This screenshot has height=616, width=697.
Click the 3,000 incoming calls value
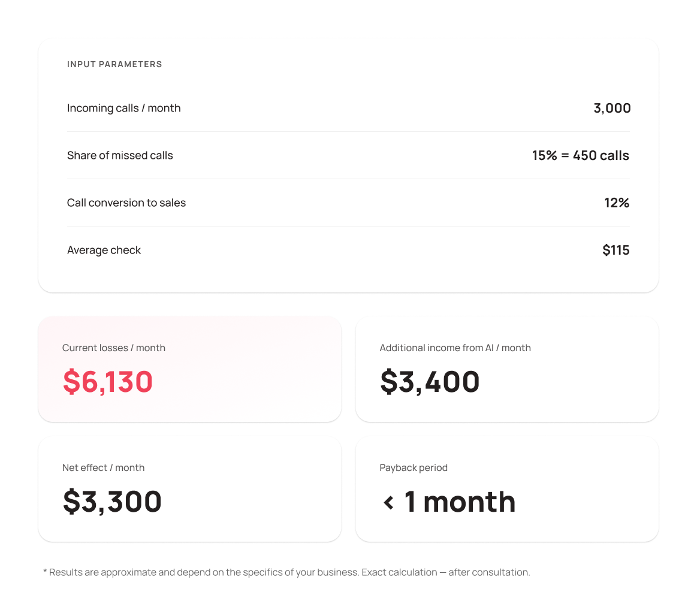[x=612, y=108]
